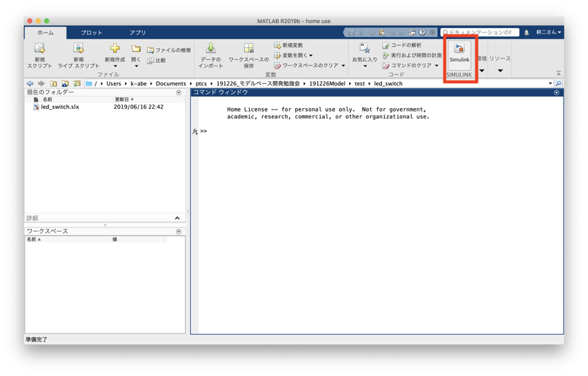Click the Compare (比較) icon

pos(151,61)
